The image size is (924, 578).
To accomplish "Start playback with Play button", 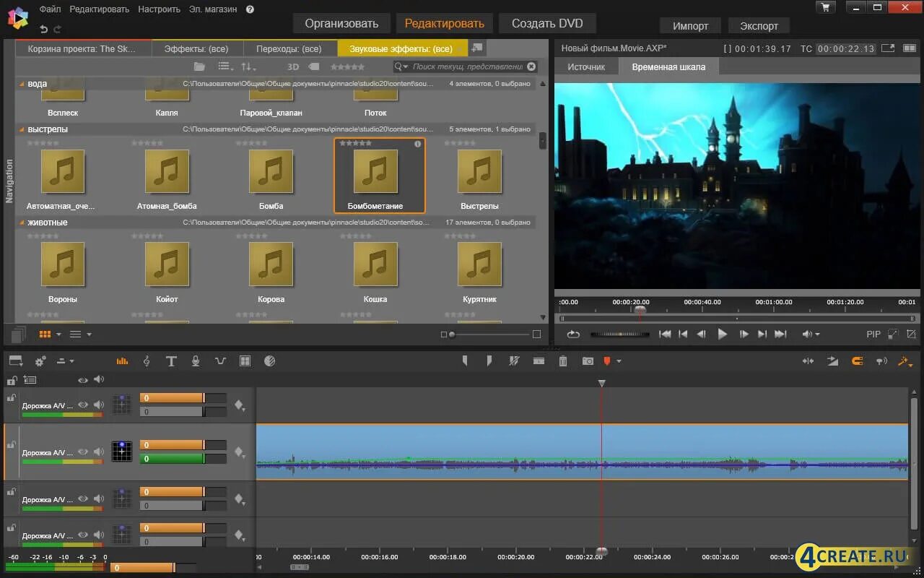I will [x=722, y=334].
